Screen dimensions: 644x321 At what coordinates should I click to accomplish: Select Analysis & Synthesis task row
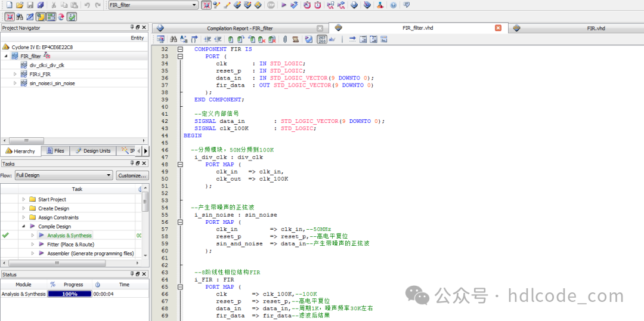pos(69,236)
